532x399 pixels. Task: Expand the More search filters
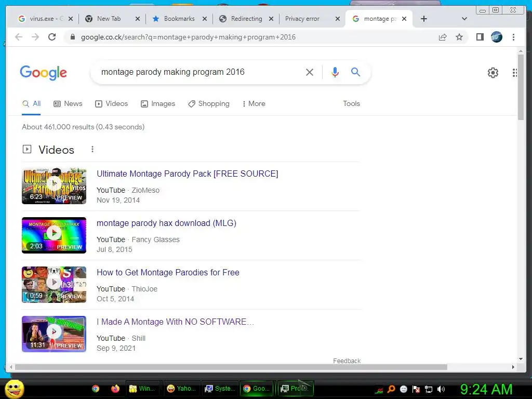click(254, 103)
